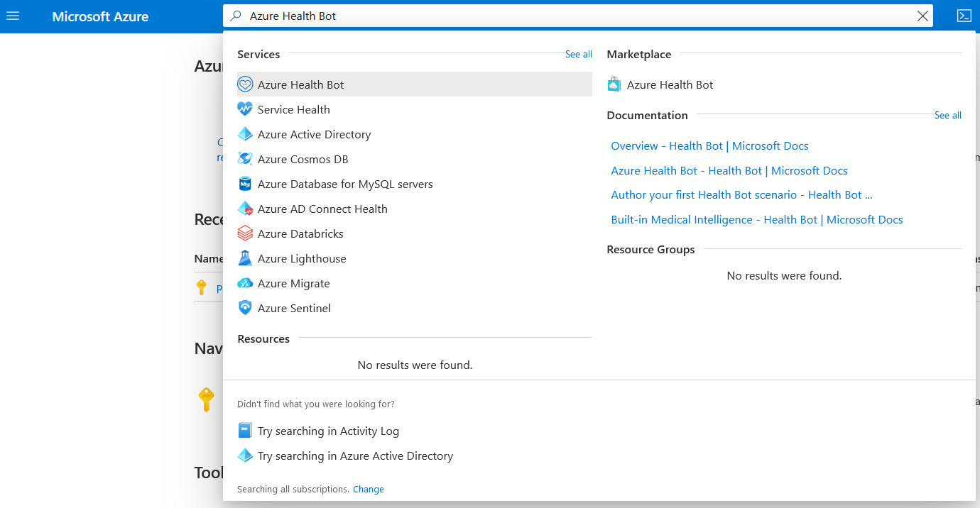Screen dimensions: 980x508
Task: Open Cloud Shell from the top bar
Action: pyautogui.click(x=964, y=16)
